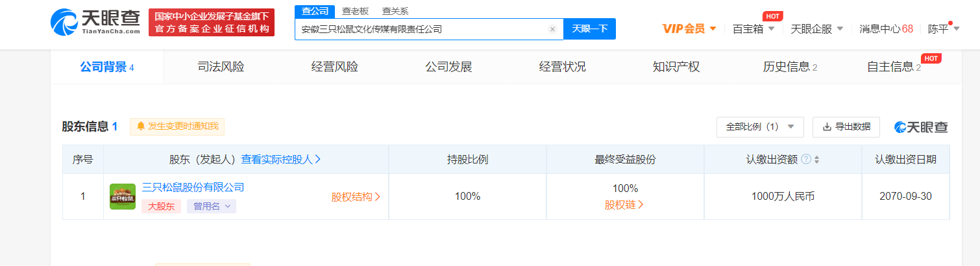Click the help icon next to 认缴出资额
Screen dimensions: 980x266
pyautogui.click(x=806, y=160)
